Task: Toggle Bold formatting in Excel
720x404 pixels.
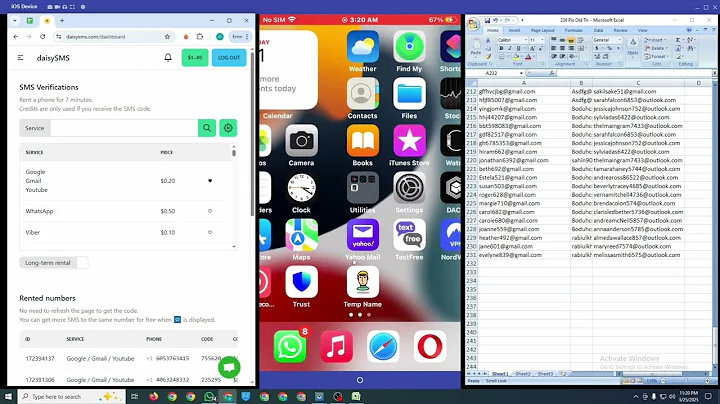Action: (x=501, y=48)
